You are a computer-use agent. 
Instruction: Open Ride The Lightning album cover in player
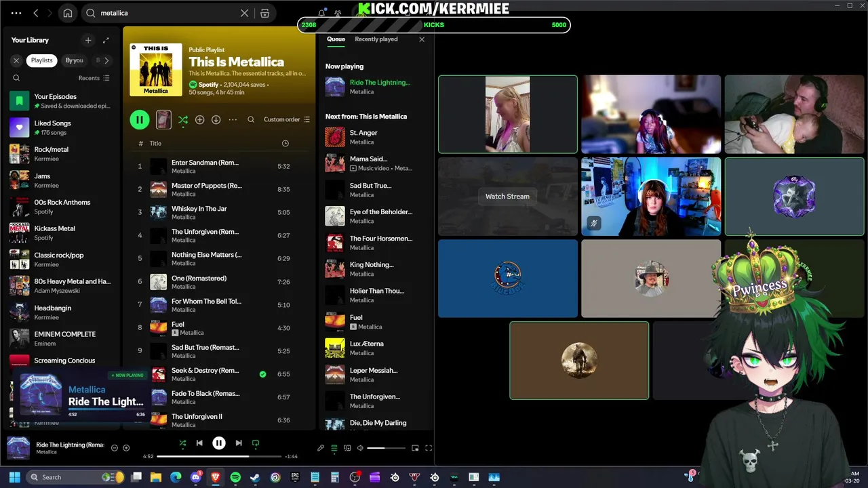point(18,448)
